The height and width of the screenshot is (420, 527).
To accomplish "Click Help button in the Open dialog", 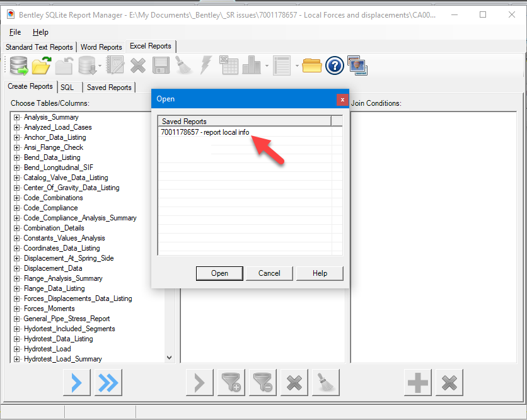I will (x=320, y=273).
